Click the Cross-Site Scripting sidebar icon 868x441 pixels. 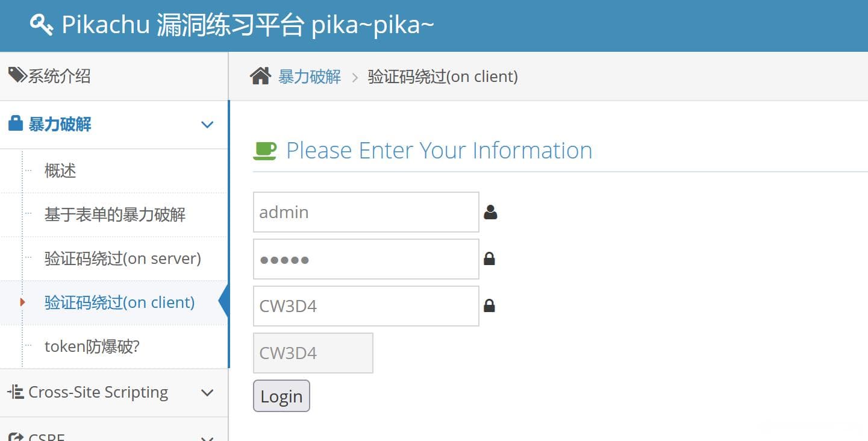pyautogui.click(x=16, y=392)
